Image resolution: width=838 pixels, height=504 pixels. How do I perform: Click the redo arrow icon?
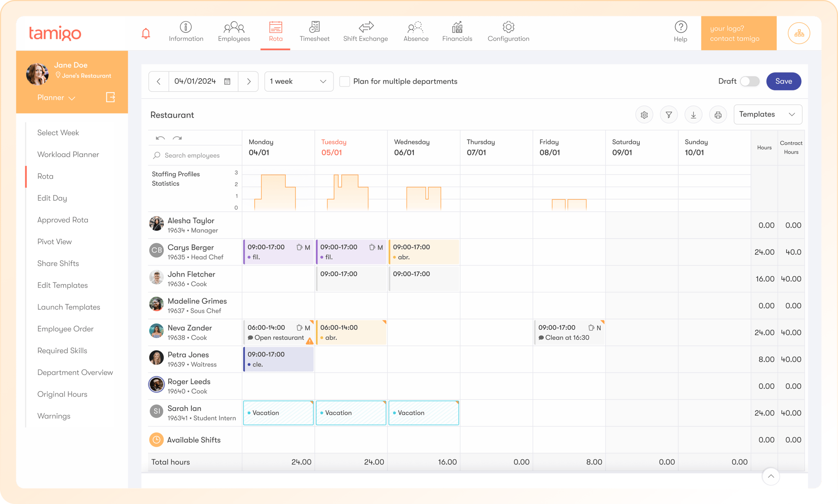(177, 138)
